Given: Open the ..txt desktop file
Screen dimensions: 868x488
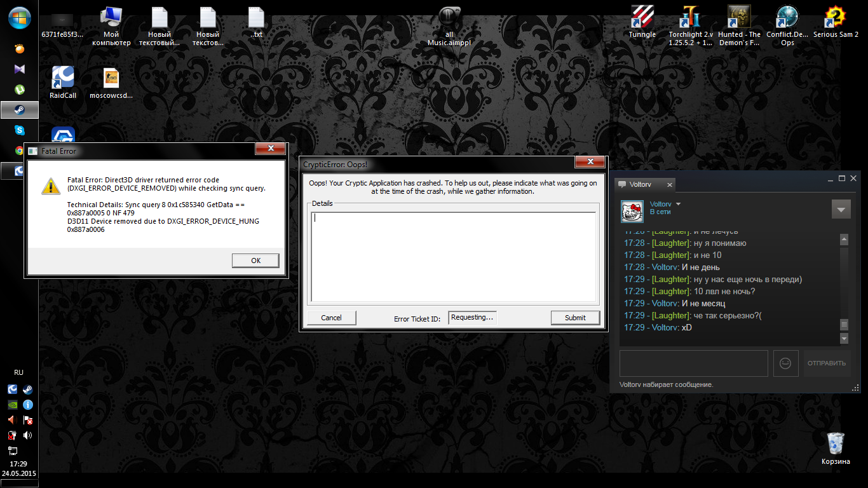Looking at the screenshot, I should tap(256, 23).
